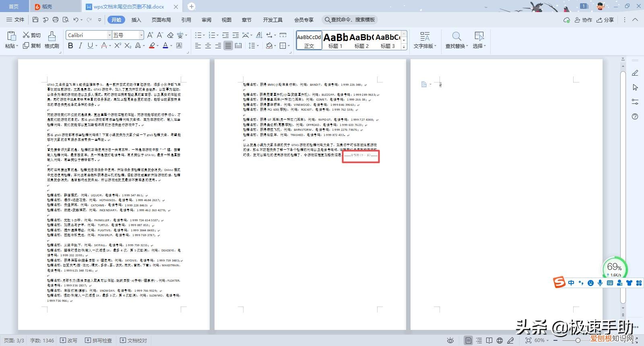
Task: Click the Cut (剪切) scissors button
Action: pos(32,35)
